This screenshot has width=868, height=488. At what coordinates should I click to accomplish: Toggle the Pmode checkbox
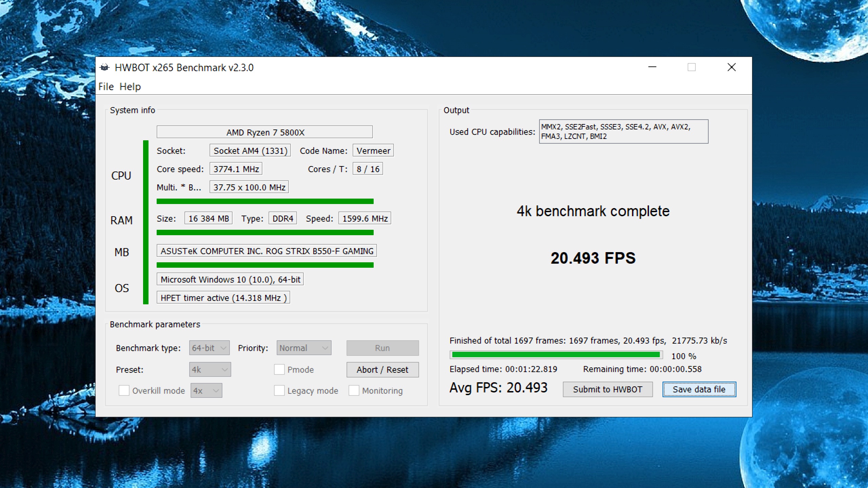[x=279, y=369]
